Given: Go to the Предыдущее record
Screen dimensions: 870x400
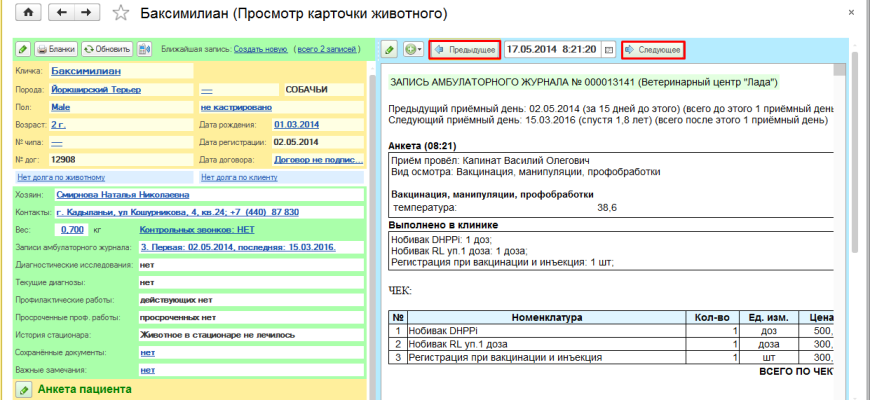Looking at the screenshot, I should (464, 49).
